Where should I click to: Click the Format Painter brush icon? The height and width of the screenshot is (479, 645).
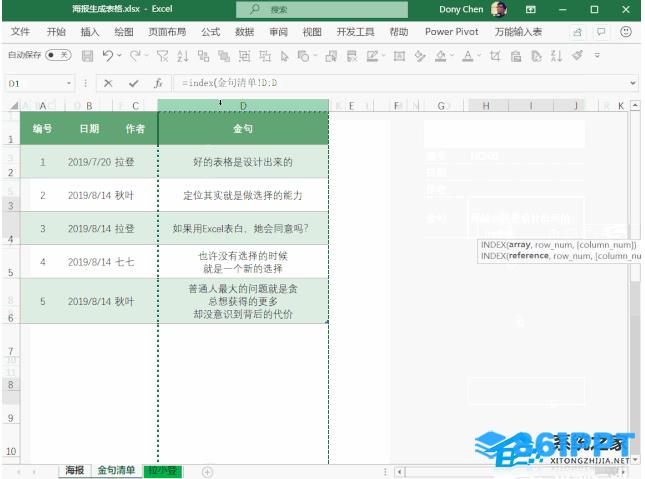578,56
